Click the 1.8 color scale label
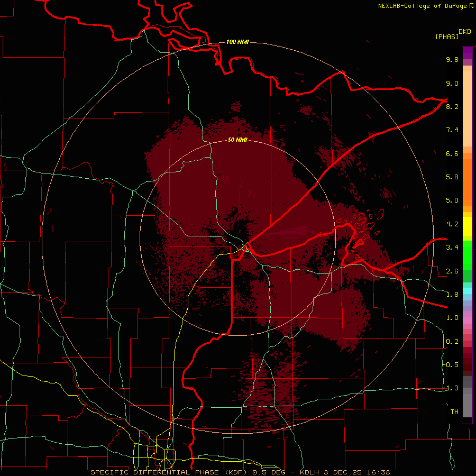 click(452, 295)
